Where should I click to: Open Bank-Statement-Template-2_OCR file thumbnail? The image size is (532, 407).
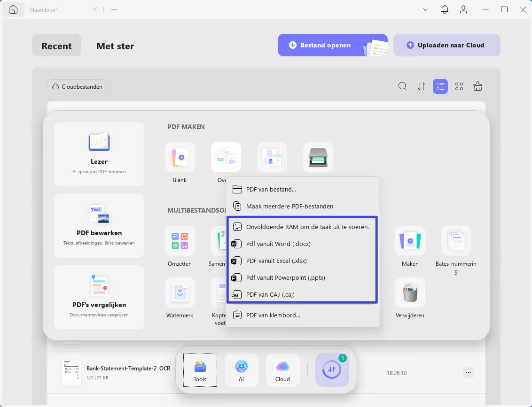pos(71,372)
